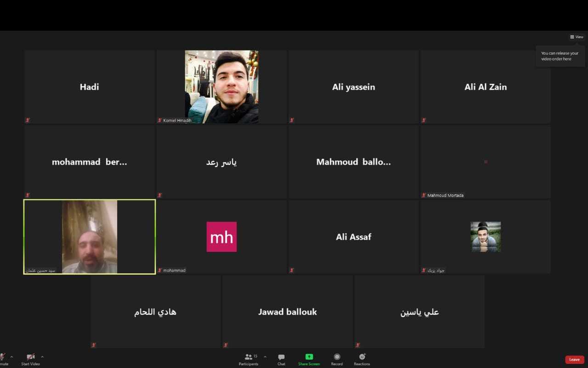
Task: Open the Participants panel
Action: pos(249,357)
